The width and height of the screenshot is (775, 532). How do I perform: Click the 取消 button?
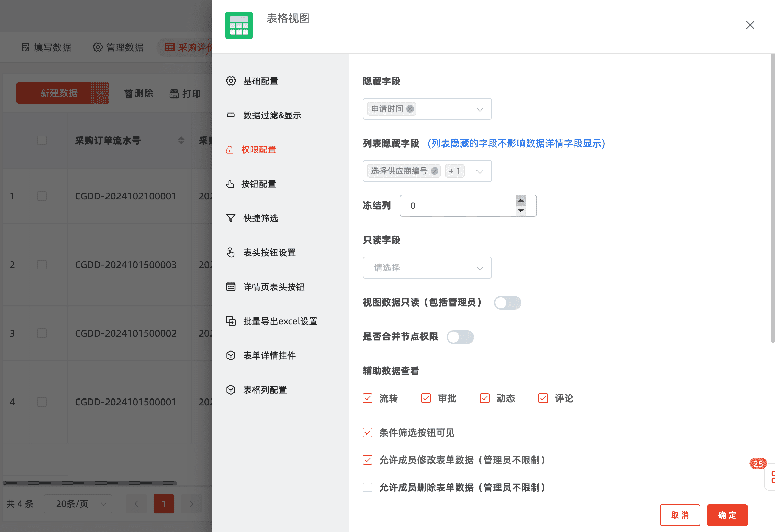[x=679, y=515]
